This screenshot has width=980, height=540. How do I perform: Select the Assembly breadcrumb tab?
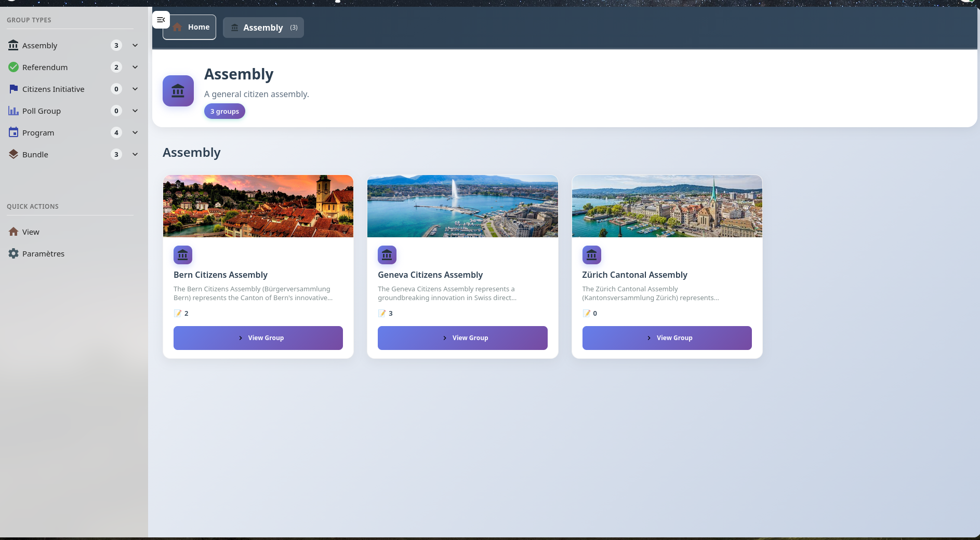point(263,28)
